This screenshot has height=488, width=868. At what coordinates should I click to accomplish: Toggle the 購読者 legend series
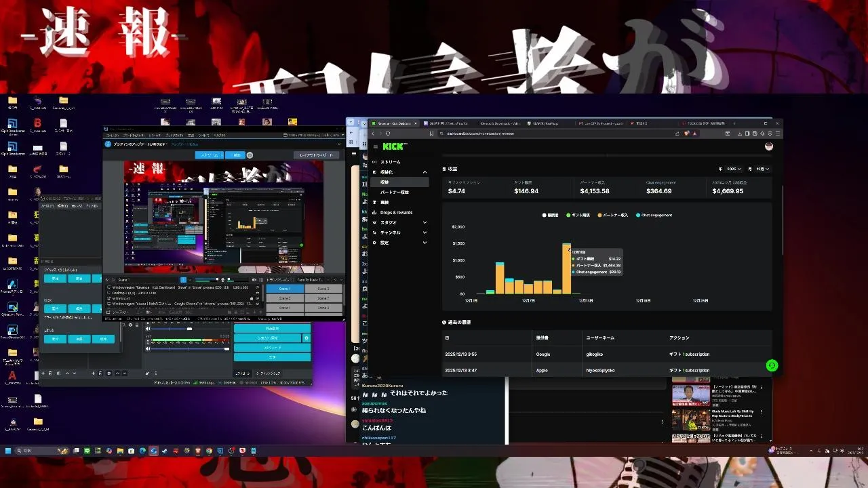point(551,215)
